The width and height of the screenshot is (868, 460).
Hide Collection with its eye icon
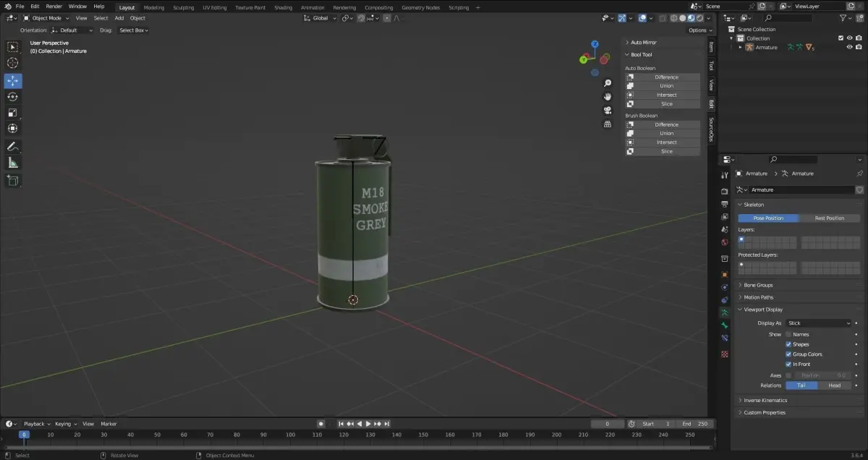pos(850,38)
